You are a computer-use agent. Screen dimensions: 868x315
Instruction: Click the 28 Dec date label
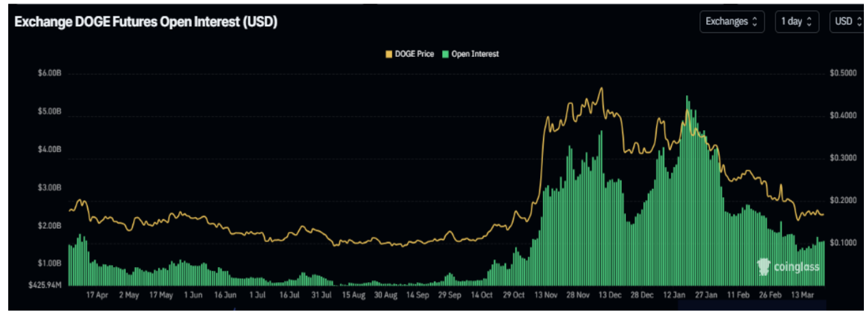pyautogui.click(x=642, y=295)
